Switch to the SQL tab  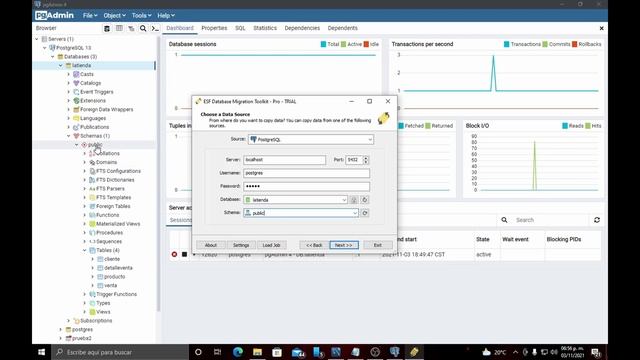tap(240, 28)
